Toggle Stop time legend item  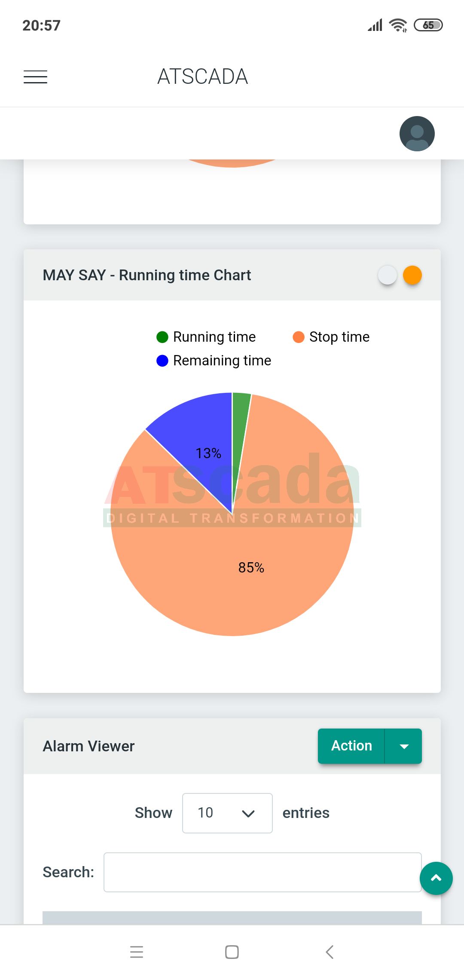click(x=331, y=337)
